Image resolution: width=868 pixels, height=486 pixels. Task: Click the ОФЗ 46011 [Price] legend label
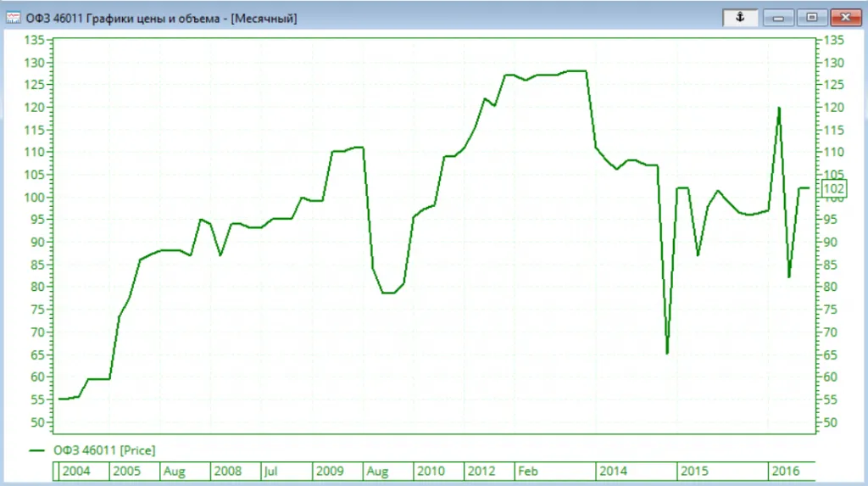click(x=103, y=450)
